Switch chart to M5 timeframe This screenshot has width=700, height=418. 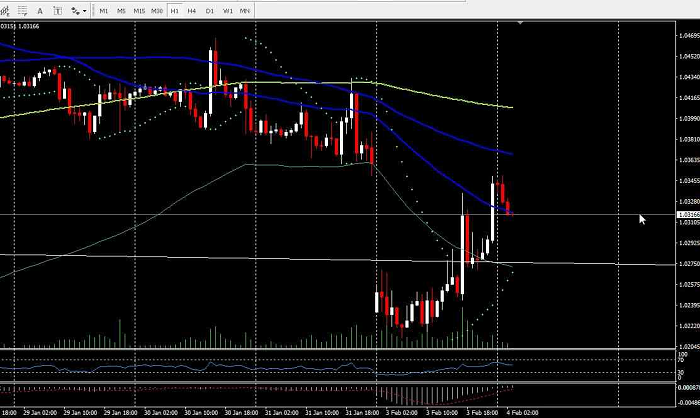121,10
